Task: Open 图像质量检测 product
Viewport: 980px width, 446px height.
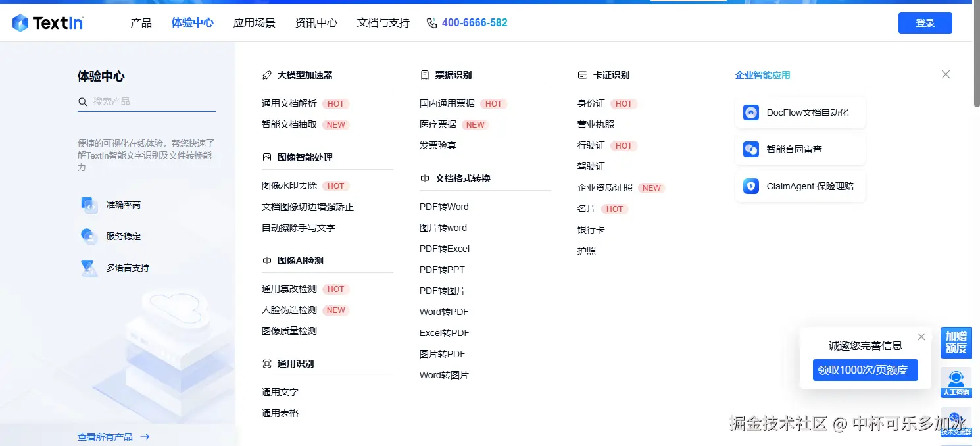Action: [x=289, y=332]
